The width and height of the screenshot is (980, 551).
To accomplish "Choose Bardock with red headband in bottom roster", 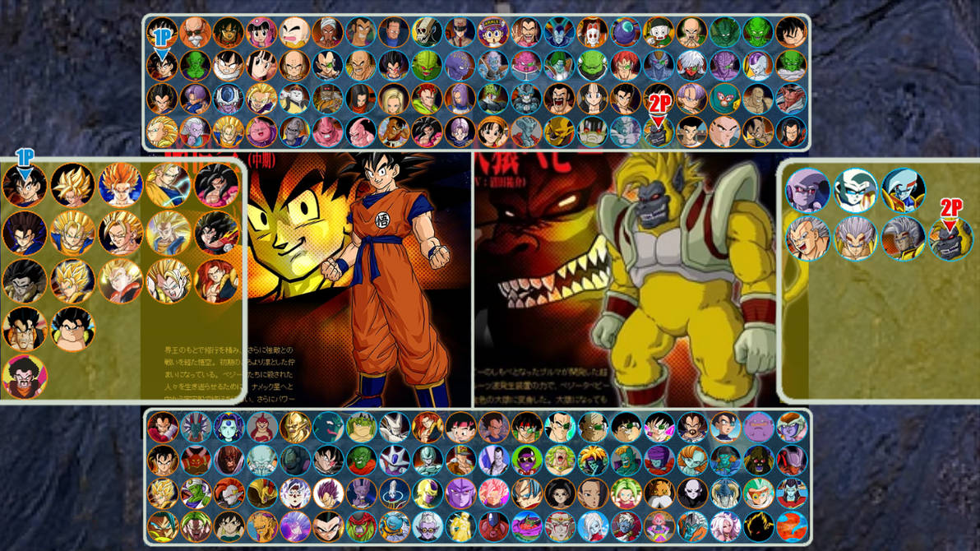I will click(x=526, y=427).
